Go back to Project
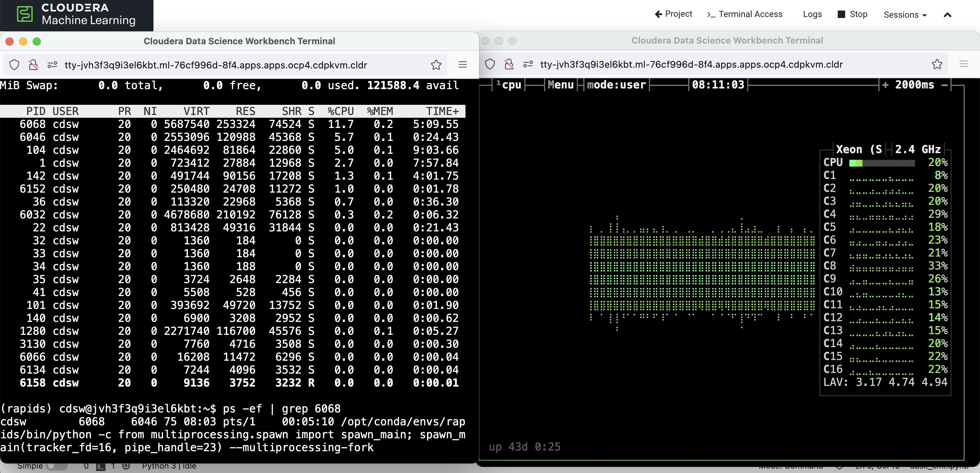Image resolution: width=980 pixels, height=473 pixels. point(673,14)
